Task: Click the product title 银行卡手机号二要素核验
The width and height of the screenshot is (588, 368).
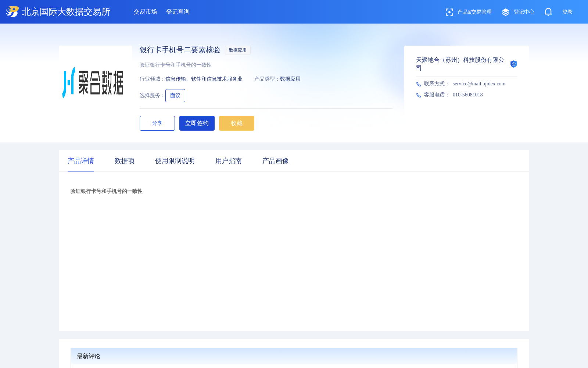Action: coord(180,50)
